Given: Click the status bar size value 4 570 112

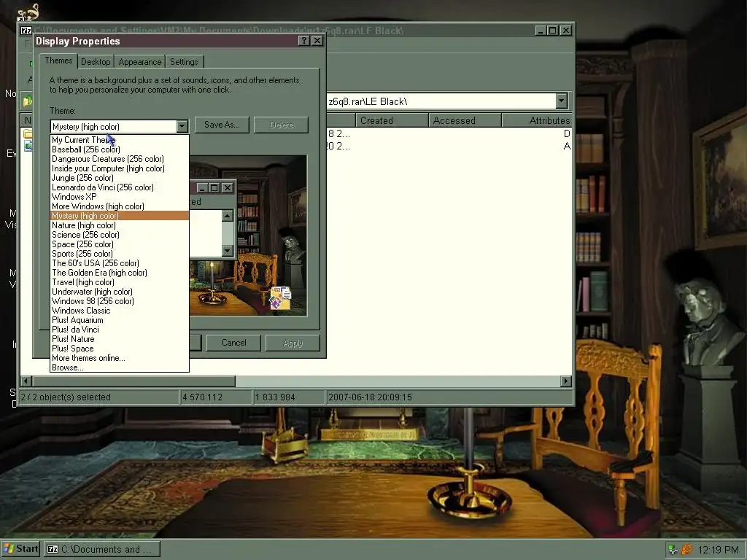Looking at the screenshot, I should click(x=203, y=397).
